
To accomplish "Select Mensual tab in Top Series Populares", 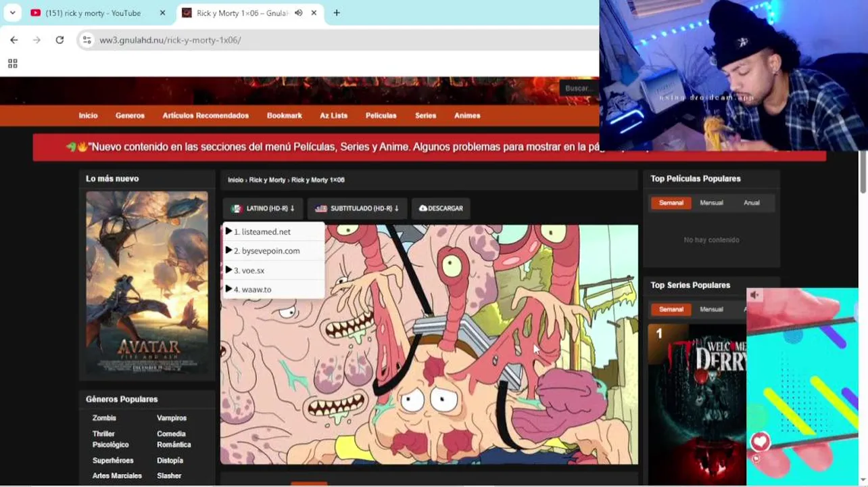I will tap(711, 309).
